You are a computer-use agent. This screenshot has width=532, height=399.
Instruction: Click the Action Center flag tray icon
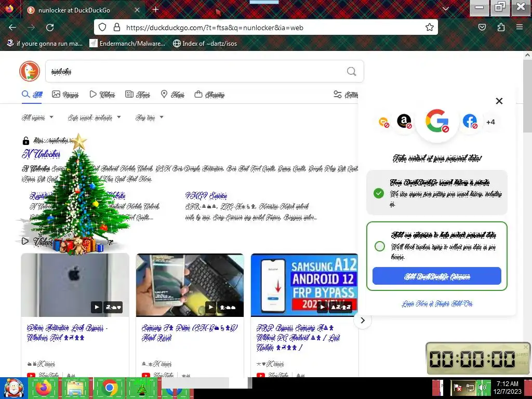pyautogui.click(x=457, y=388)
